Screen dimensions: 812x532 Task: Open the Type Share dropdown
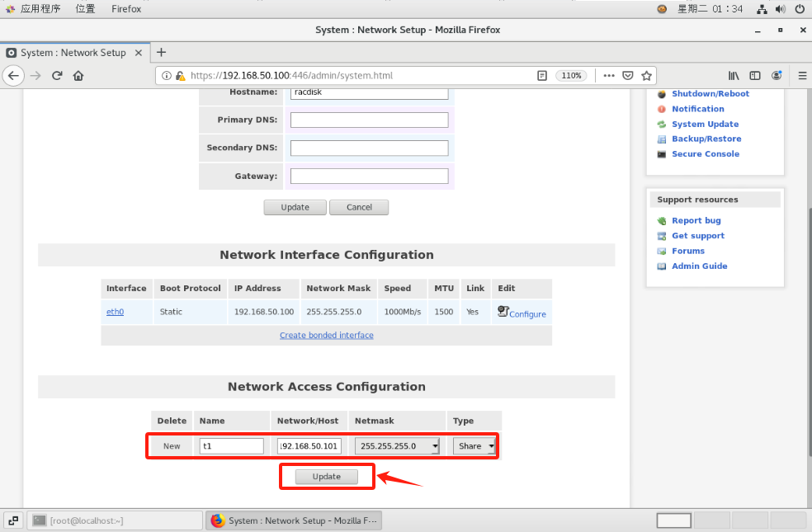coord(474,446)
